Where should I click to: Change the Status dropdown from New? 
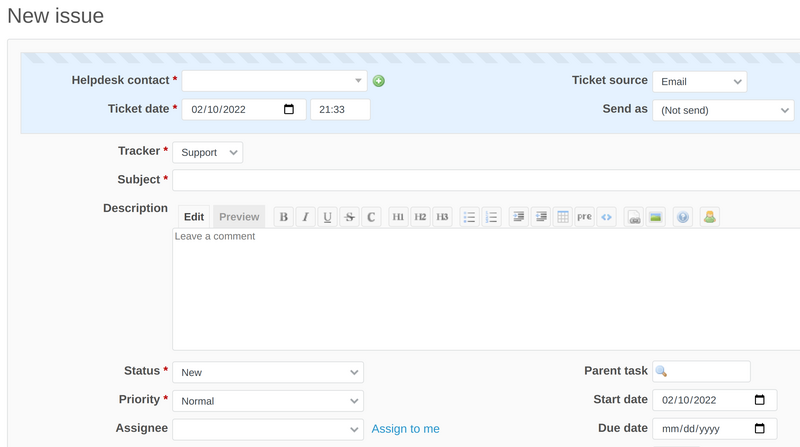click(x=267, y=372)
